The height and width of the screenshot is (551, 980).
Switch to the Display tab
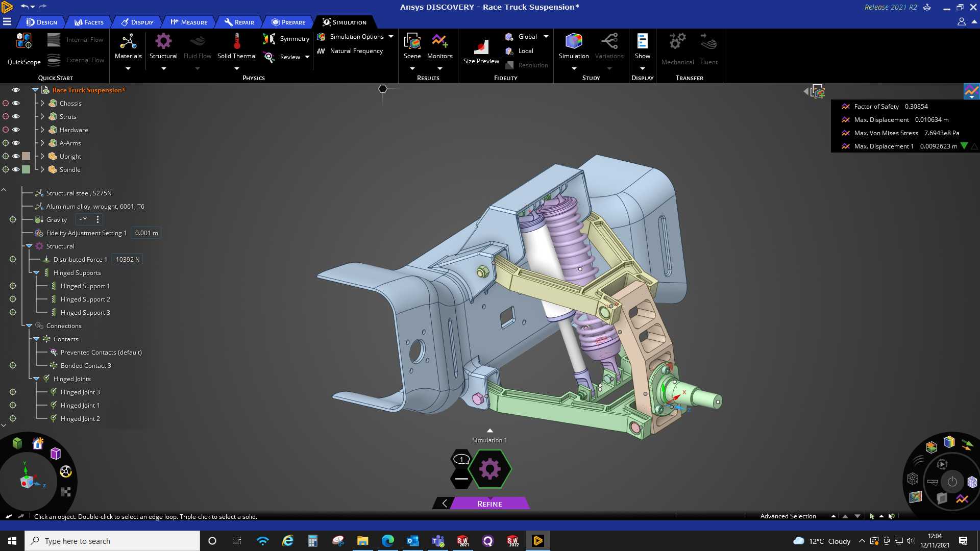click(137, 22)
